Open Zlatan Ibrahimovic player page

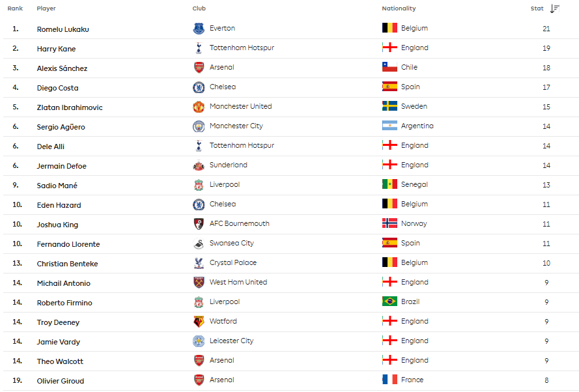(x=70, y=107)
